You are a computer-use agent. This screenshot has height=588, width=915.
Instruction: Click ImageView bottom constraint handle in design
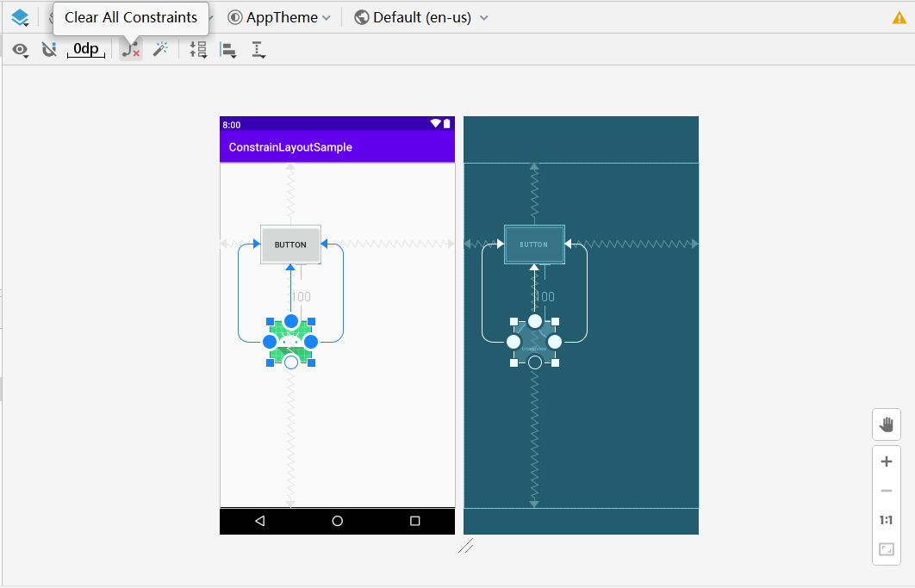coord(291,362)
